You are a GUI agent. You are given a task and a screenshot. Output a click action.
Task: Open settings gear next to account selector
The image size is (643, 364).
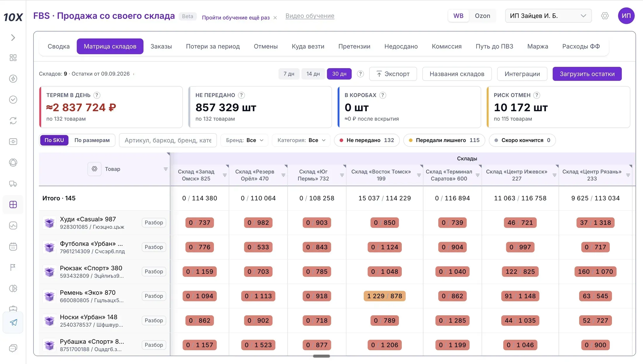605,16
